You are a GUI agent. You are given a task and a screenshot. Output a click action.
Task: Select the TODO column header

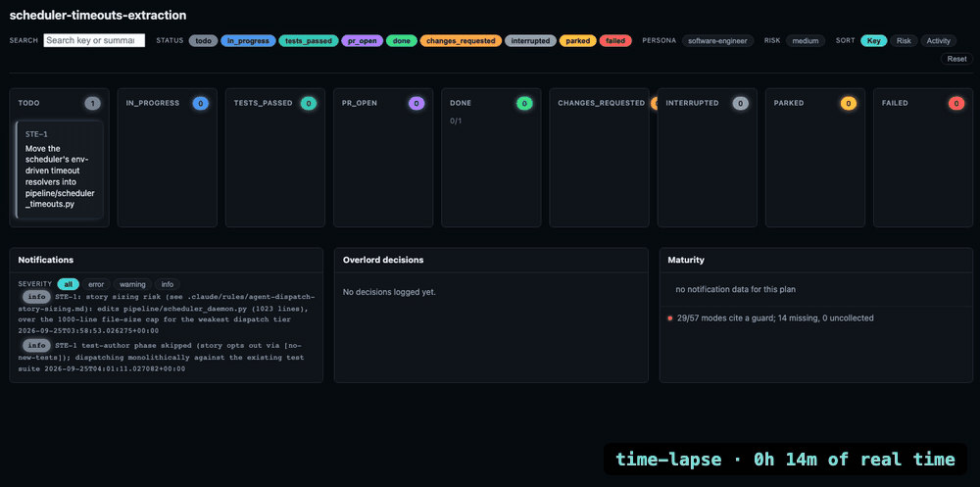[x=28, y=103]
